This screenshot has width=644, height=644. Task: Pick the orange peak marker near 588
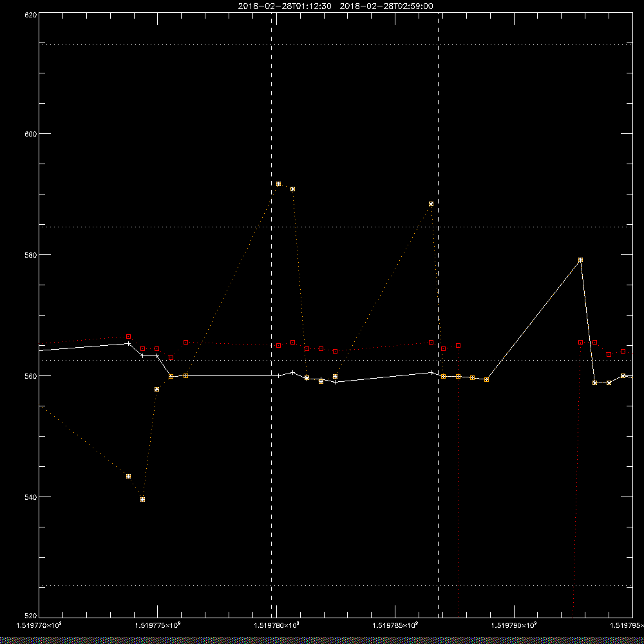(x=431, y=204)
